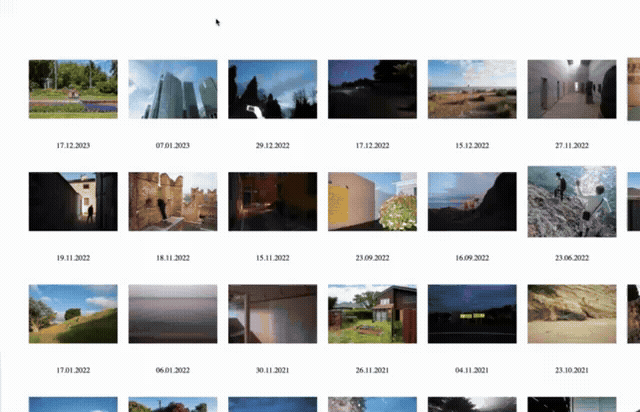
Task: Open the gray misty sea photo 06.01.2022
Action: [x=173, y=314]
